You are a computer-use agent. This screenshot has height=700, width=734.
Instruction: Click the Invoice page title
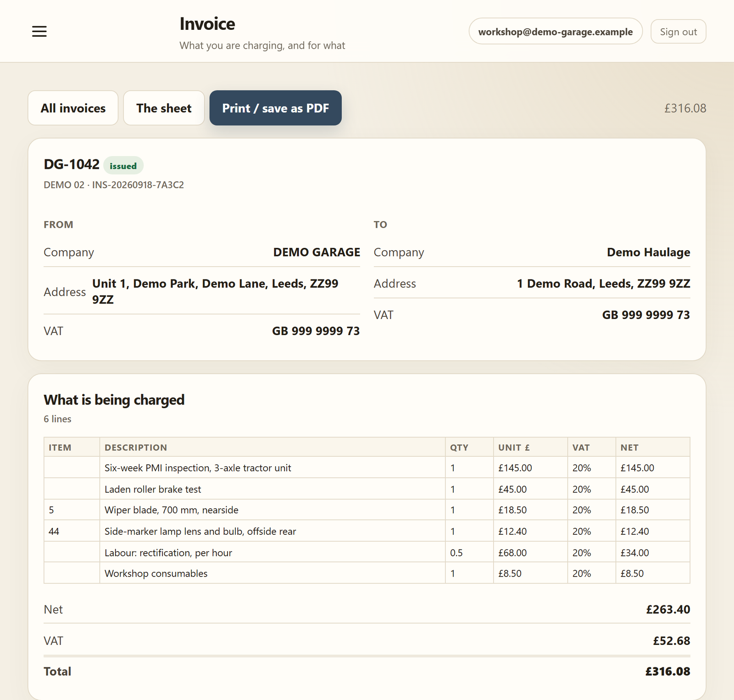coord(207,24)
